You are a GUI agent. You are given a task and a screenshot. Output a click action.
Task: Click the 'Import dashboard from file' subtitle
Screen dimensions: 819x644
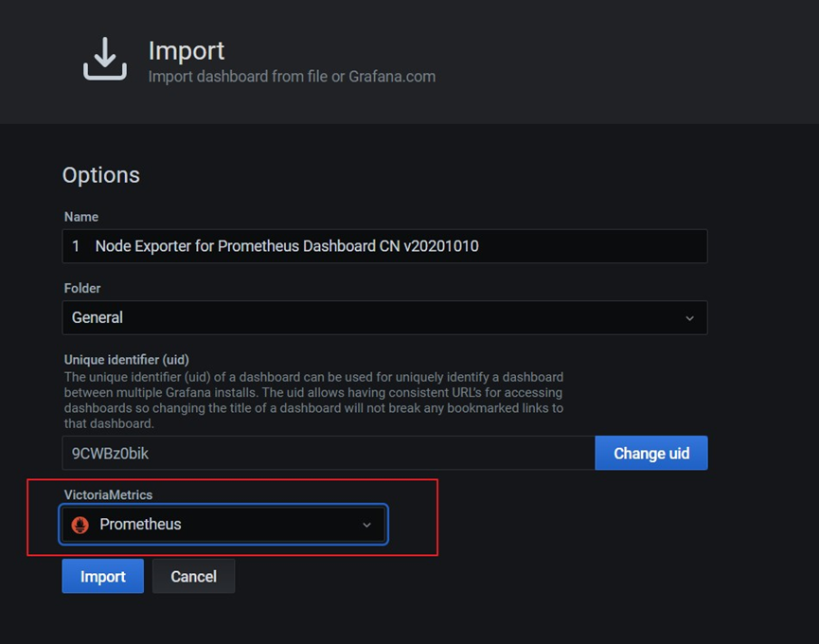tap(292, 77)
